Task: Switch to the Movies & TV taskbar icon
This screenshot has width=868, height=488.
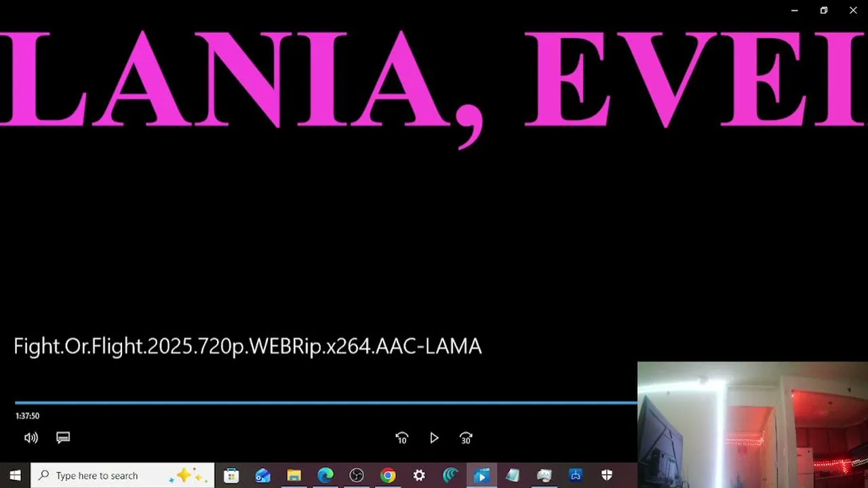Action: point(481,476)
